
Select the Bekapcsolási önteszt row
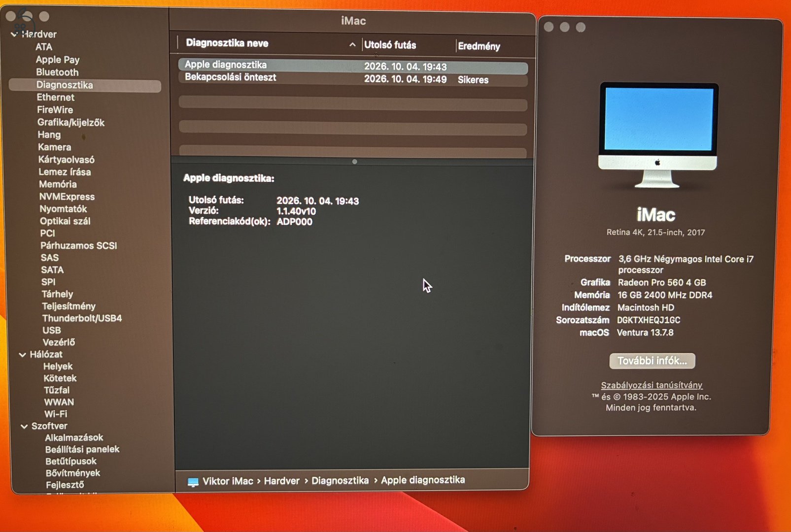tap(353, 79)
